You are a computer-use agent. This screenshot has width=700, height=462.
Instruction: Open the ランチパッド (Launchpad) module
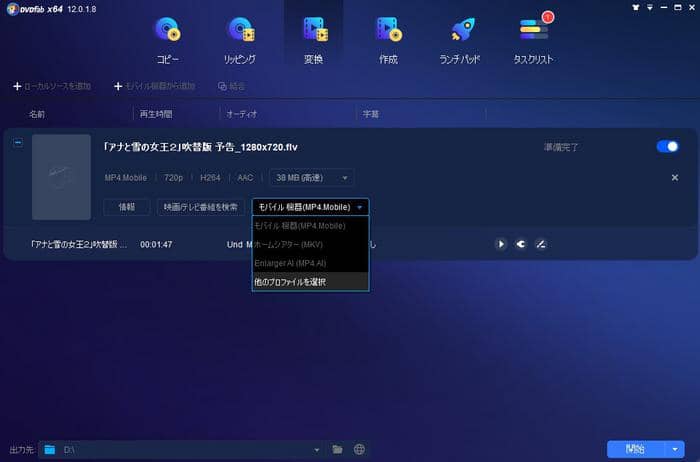point(460,40)
